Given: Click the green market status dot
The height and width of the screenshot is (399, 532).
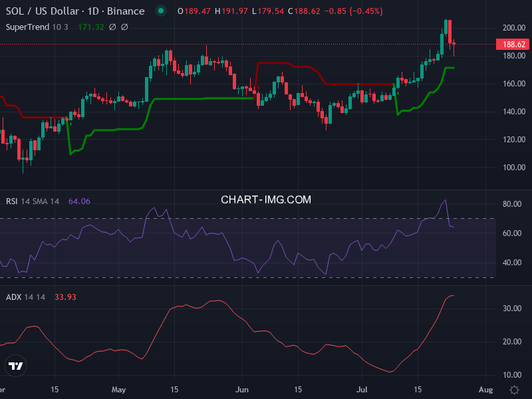Looking at the screenshot, I should pyautogui.click(x=161, y=11).
